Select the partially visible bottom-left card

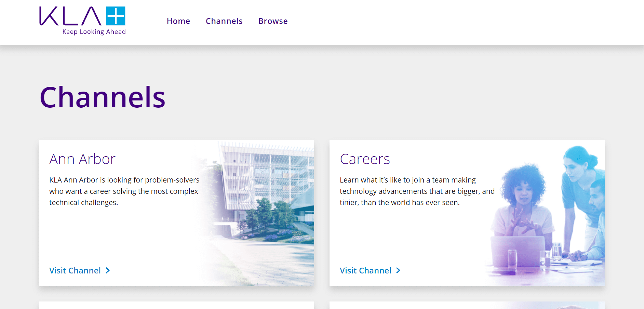(x=176, y=305)
